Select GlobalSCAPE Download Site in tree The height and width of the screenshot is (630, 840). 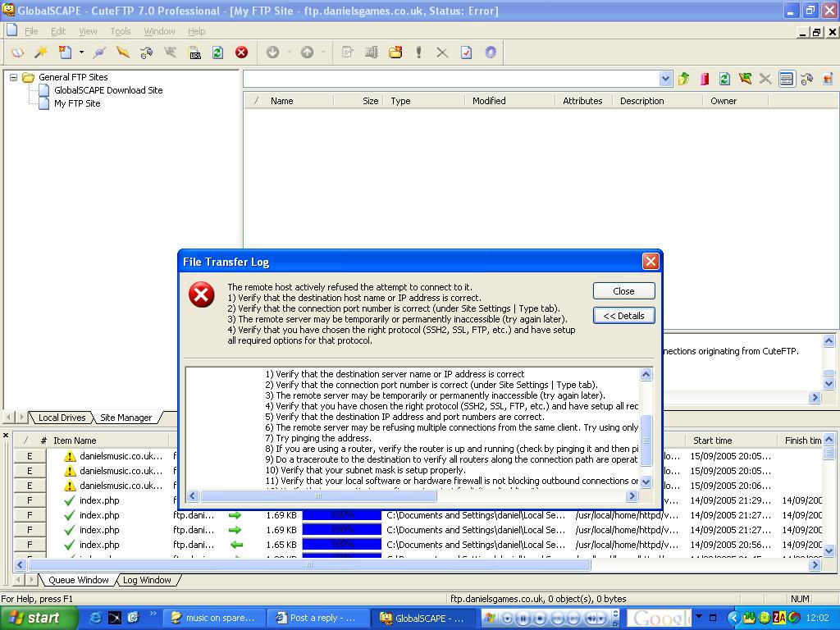108,90
